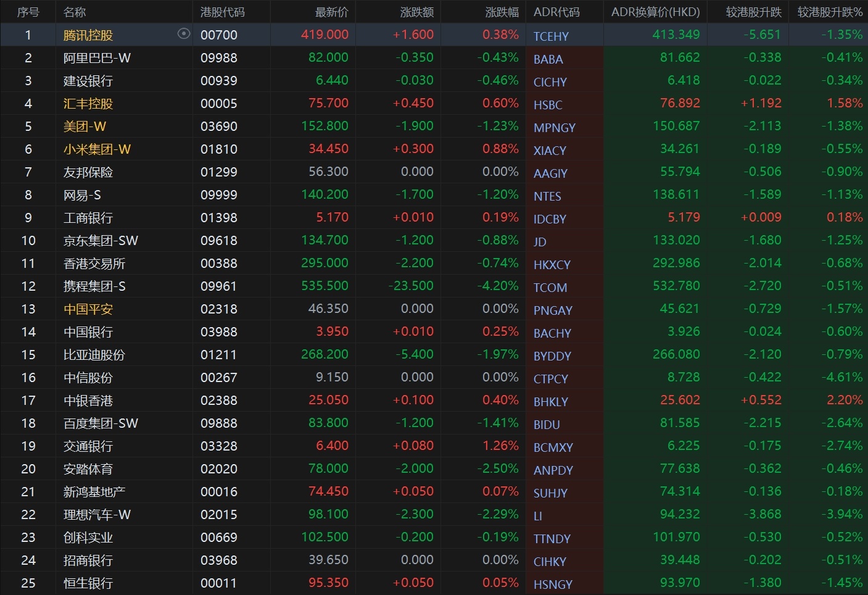Click the 涨跌额 column header
This screenshot has width=868, height=595.
tap(417, 12)
